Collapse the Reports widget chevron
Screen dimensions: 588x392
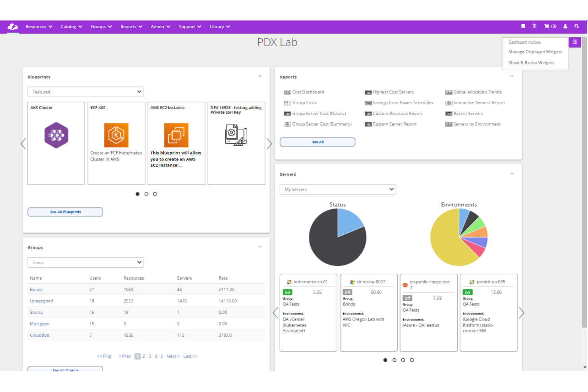point(512,76)
